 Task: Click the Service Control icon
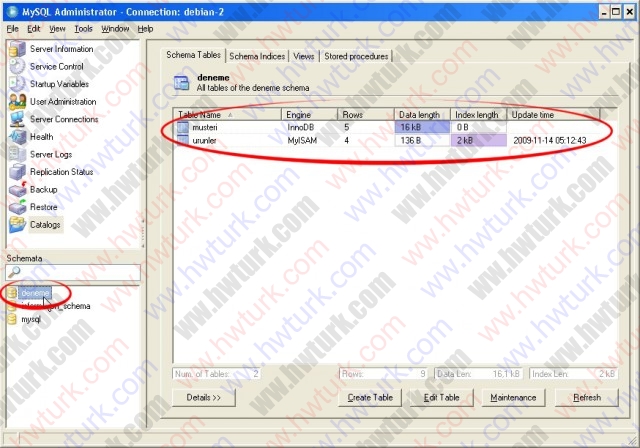coord(18,67)
